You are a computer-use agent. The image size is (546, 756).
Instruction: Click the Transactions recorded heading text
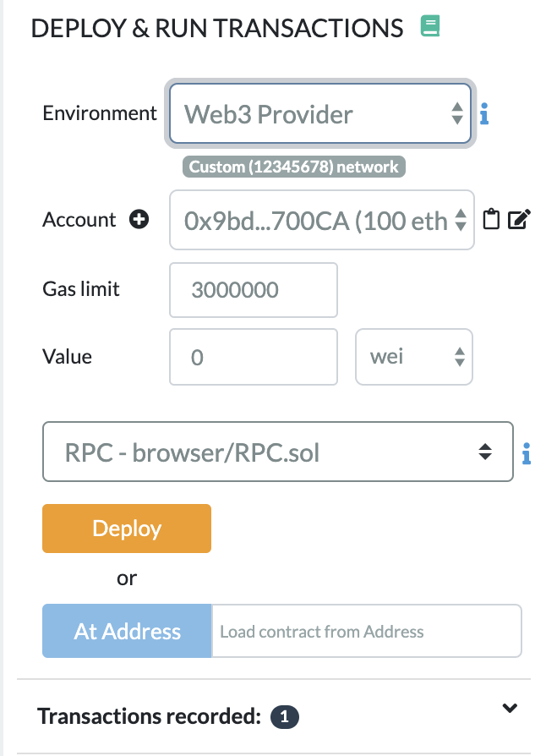[x=149, y=717]
